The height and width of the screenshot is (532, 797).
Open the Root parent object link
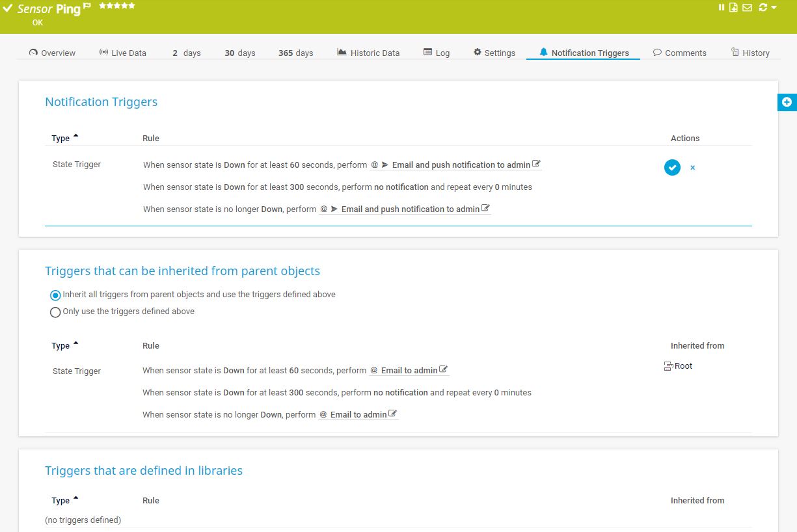(682, 366)
